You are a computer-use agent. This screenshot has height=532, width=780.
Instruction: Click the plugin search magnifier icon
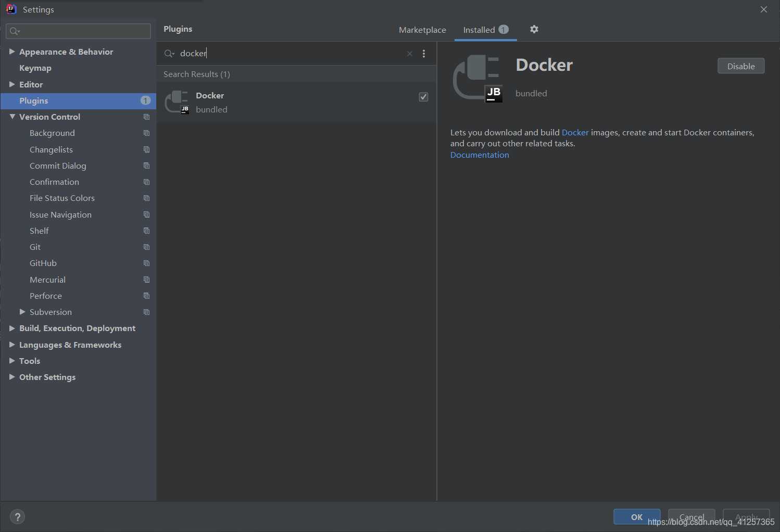pyautogui.click(x=169, y=54)
